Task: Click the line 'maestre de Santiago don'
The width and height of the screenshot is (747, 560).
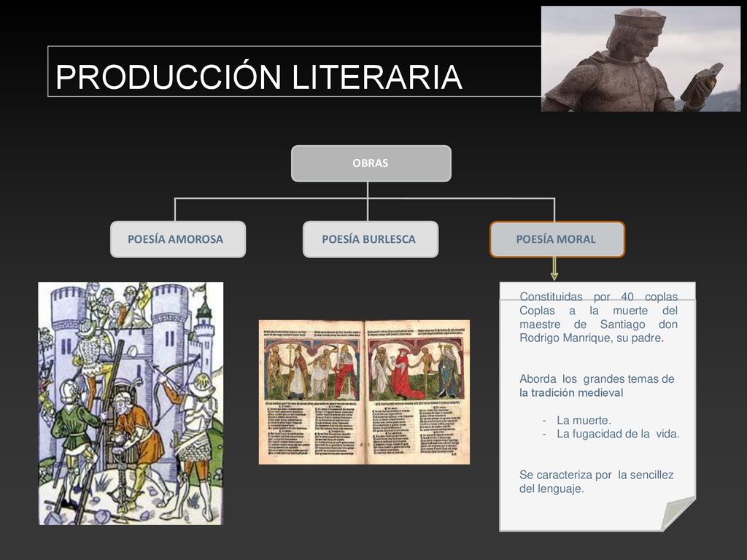Action: pyautogui.click(x=598, y=324)
